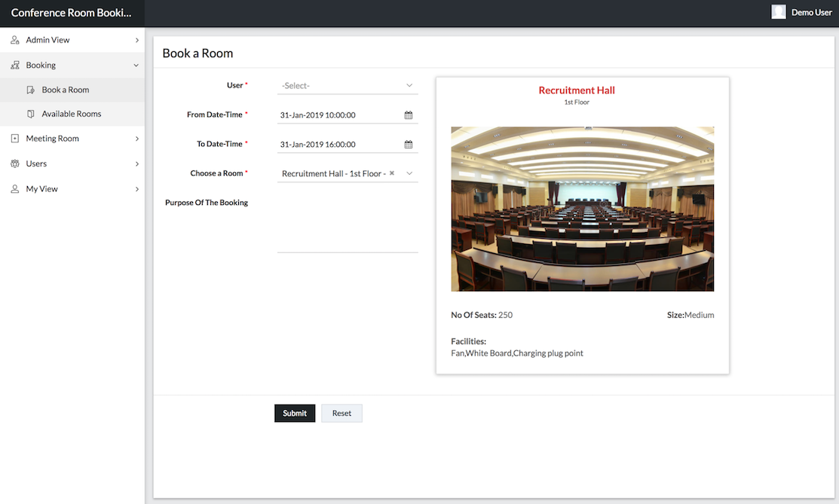Click the 'Purpose Of The Booking' label
Image resolution: width=839 pixels, height=504 pixels.
(x=207, y=203)
